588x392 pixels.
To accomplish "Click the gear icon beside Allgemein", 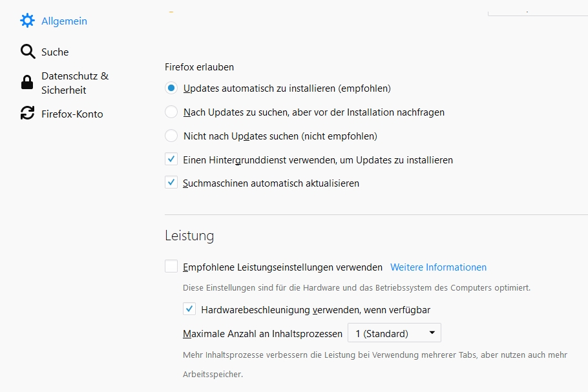I will [27, 21].
